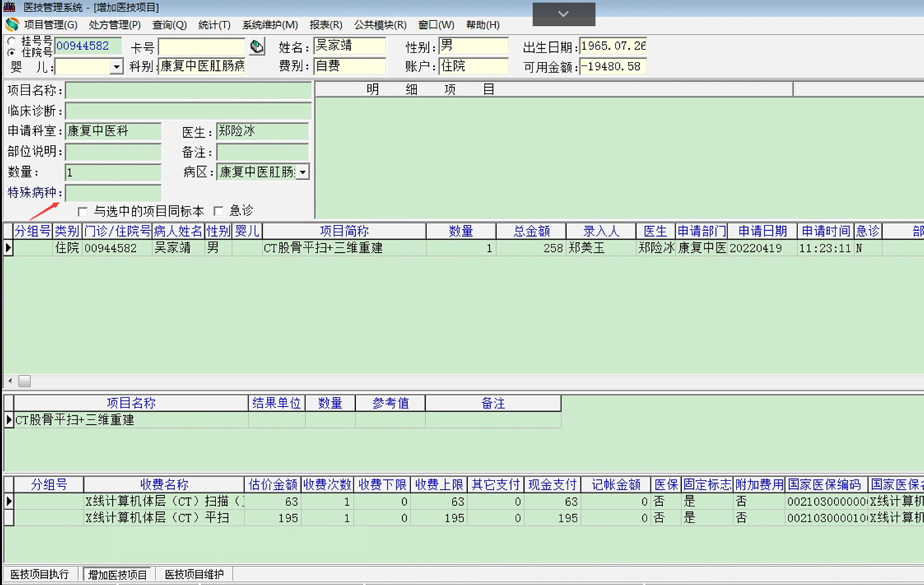This screenshot has height=585, width=924.
Task: Open the 公共模块(R) menu
Action: click(x=380, y=25)
